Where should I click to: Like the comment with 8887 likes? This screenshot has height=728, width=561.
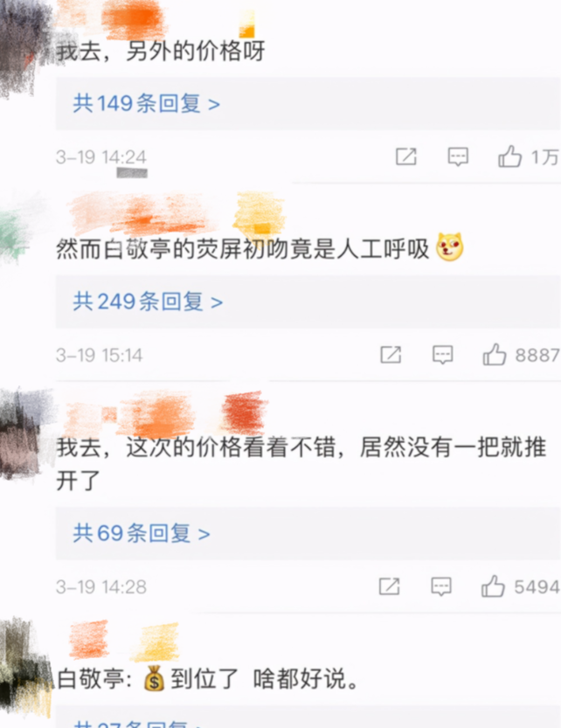(x=495, y=355)
